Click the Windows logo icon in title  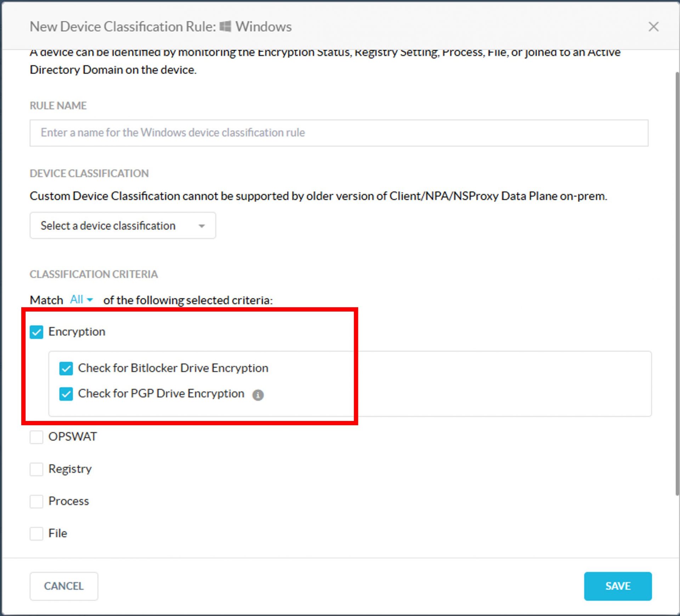pyautogui.click(x=225, y=27)
